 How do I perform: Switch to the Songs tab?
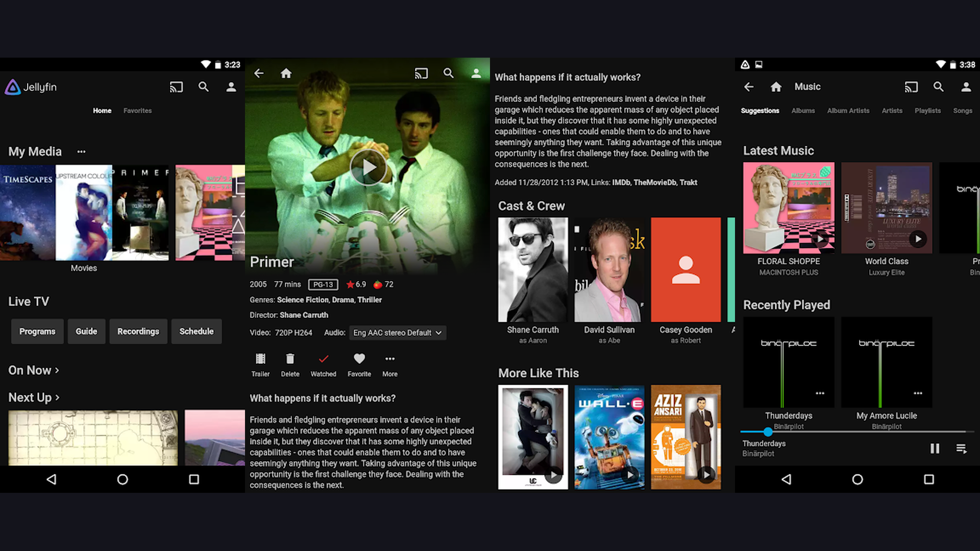point(963,111)
